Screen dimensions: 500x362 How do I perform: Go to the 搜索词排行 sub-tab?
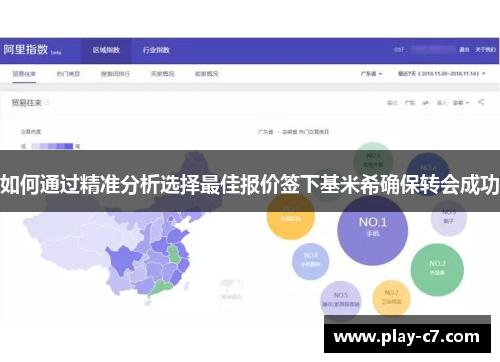point(115,74)
